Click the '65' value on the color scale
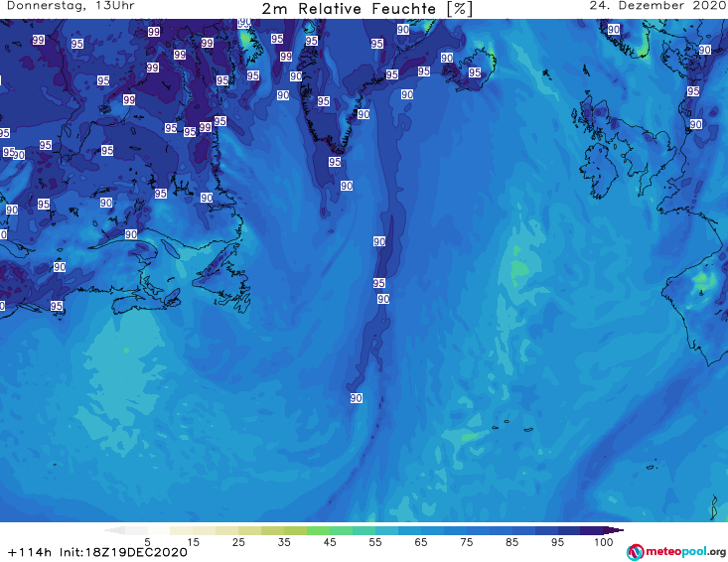Screen dimensions: 728x562 pyautogui.click(x=421, y=542)
